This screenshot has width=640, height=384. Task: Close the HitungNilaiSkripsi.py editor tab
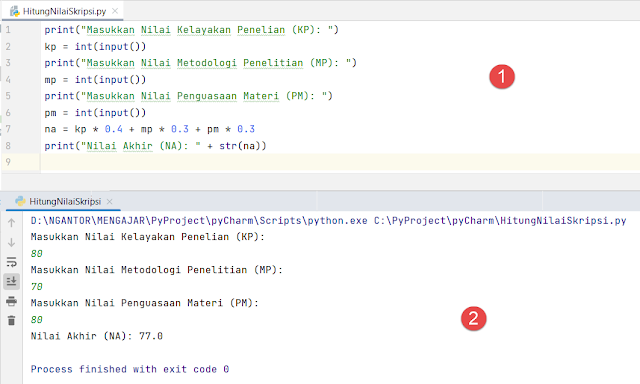[115, 11]
